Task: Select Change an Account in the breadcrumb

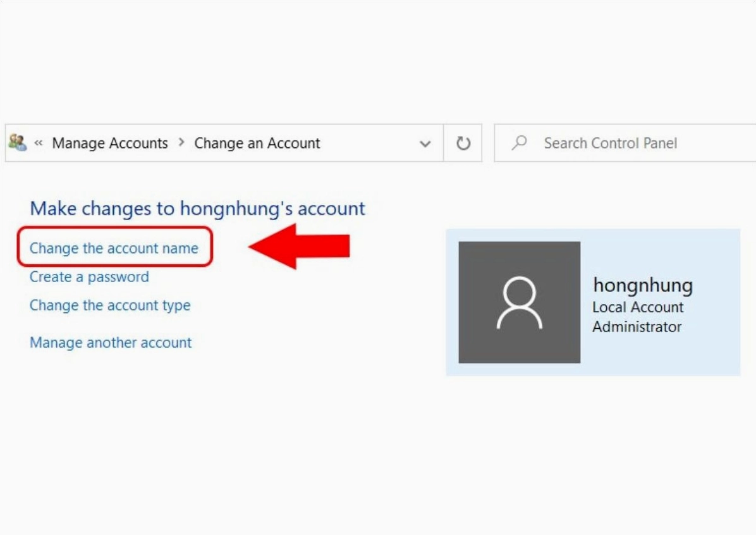Action: click(257, 143)
